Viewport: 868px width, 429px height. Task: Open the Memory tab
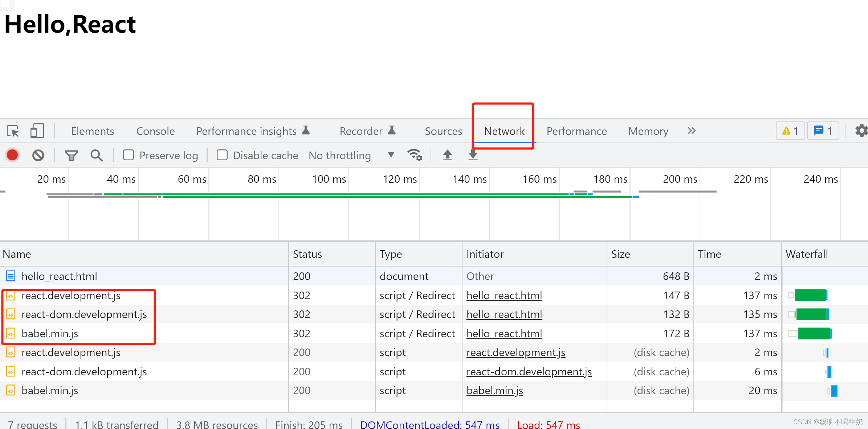(648, 131)
